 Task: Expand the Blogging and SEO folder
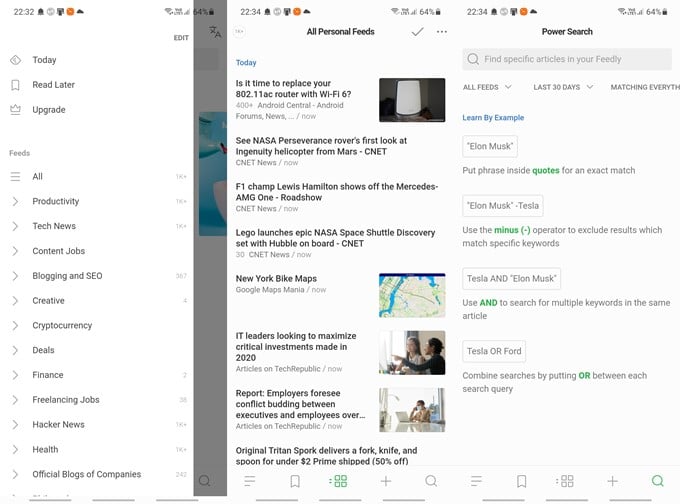pos(15,276)
